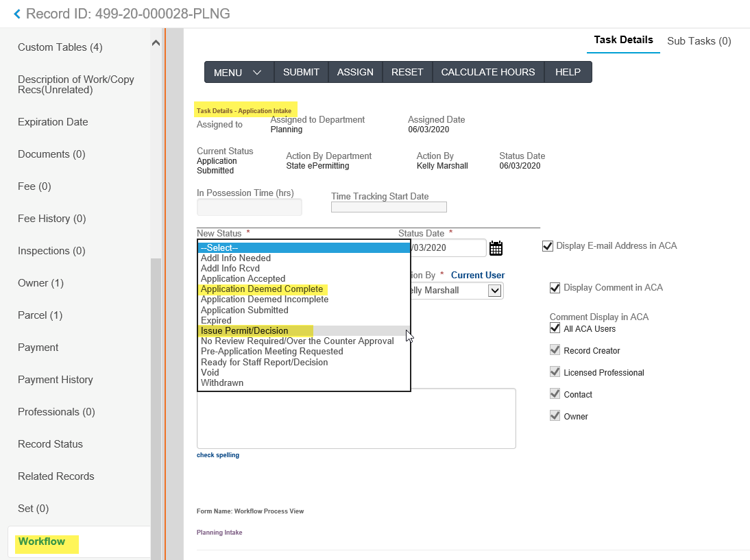Click the Current User link
Viewport: 750px width, 560px height.
coord(478,276)
